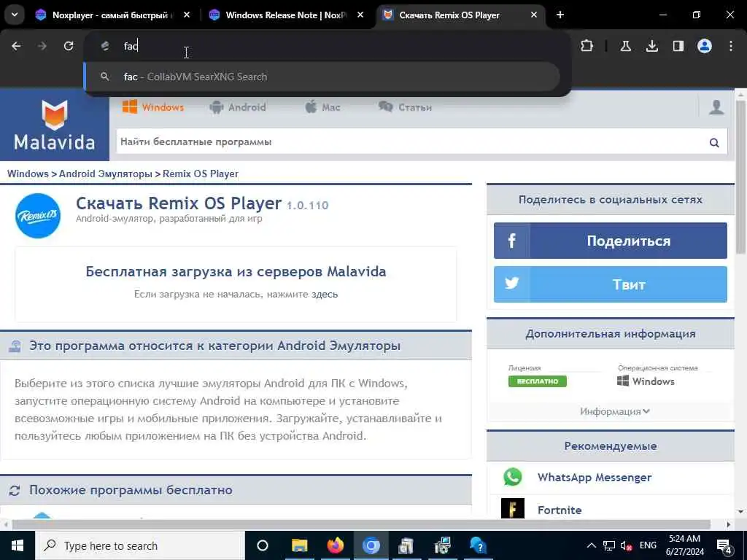Click the horizontal scrollbar at page bottom
Image resolution: width=747 pixels, height=560 pixels.
(361, 524)
